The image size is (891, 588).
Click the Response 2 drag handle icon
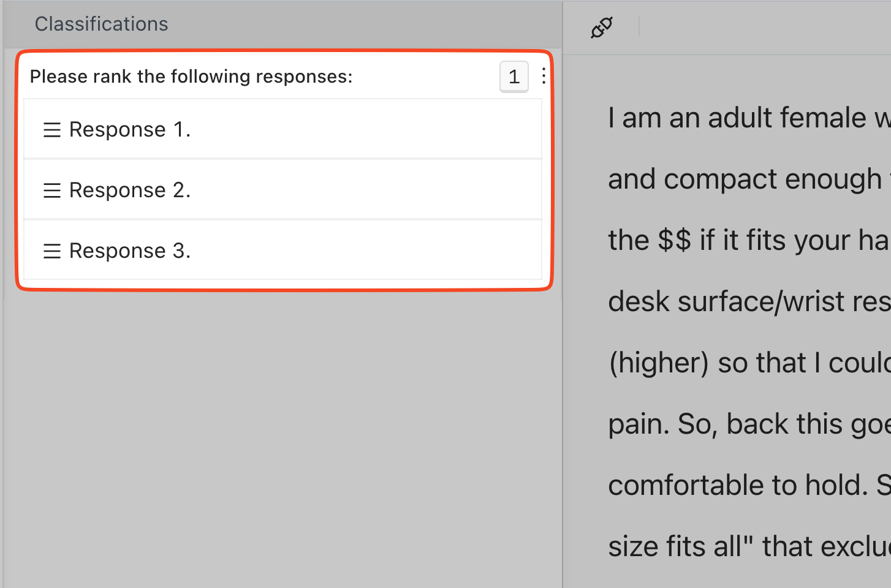(x=52, y=190)
